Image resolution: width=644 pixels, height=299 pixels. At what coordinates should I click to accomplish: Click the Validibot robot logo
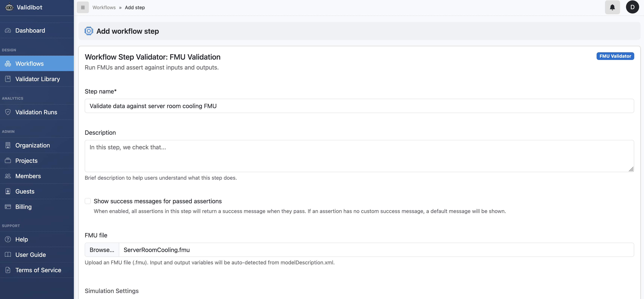[9, 7]
